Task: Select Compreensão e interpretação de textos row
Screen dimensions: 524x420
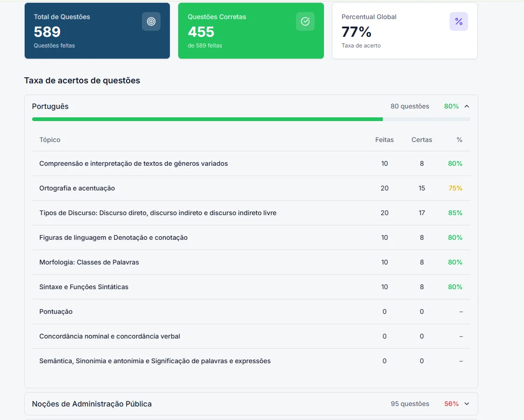Action: [134, 163]
